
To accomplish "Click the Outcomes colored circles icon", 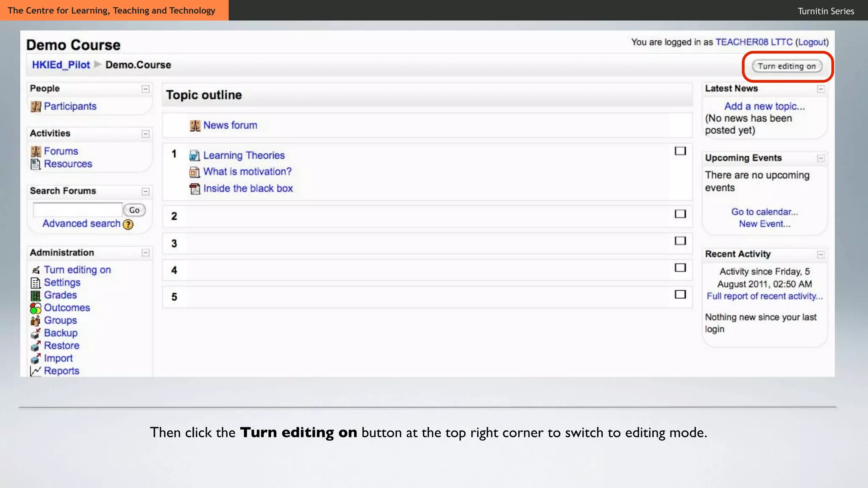I will [x=36, y=308].
